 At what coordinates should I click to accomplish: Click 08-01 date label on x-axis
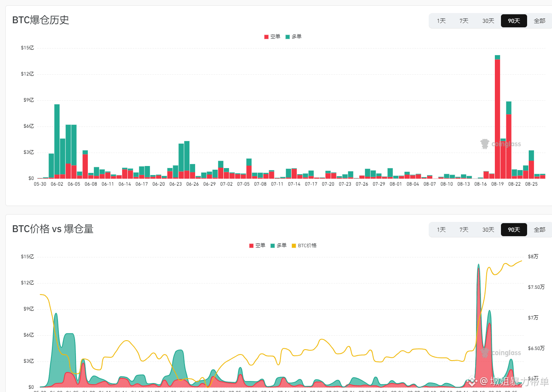click(x=396, y=184)
